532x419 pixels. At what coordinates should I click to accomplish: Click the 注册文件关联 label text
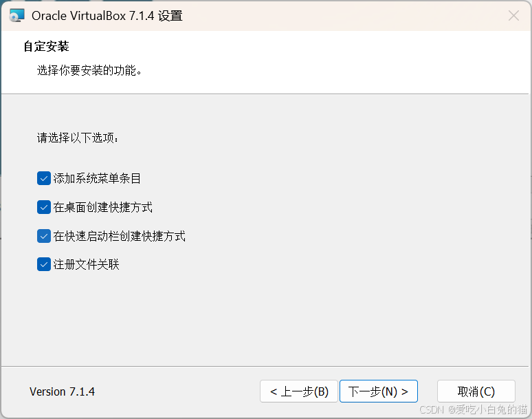coord(86,264)
